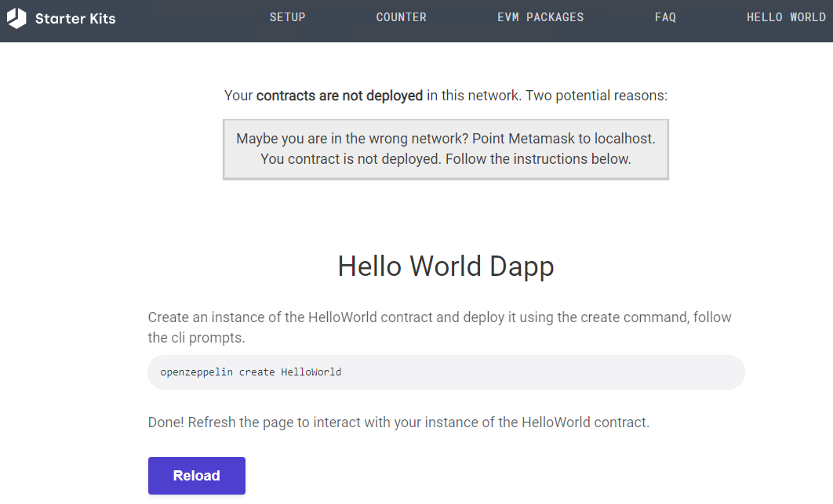Screen dimensions: 833x504
Task: Navigate to the COUNTER section
Action: (401, 16)
